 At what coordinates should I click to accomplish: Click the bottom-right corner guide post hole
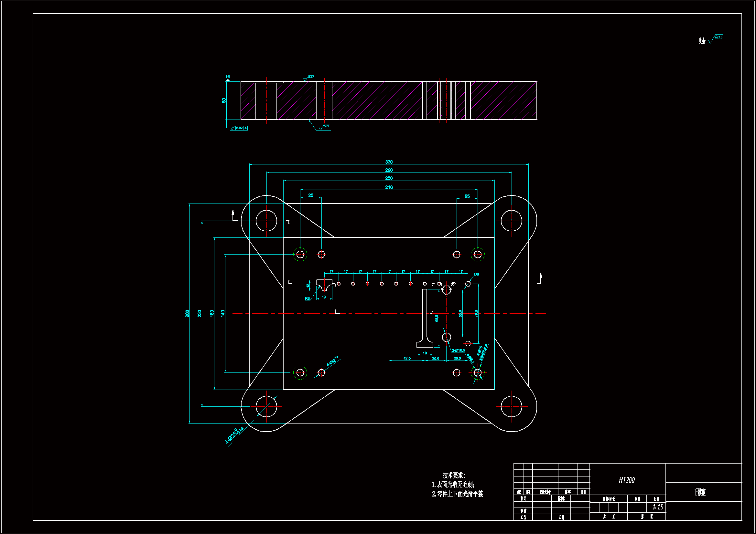pos(511,407)
